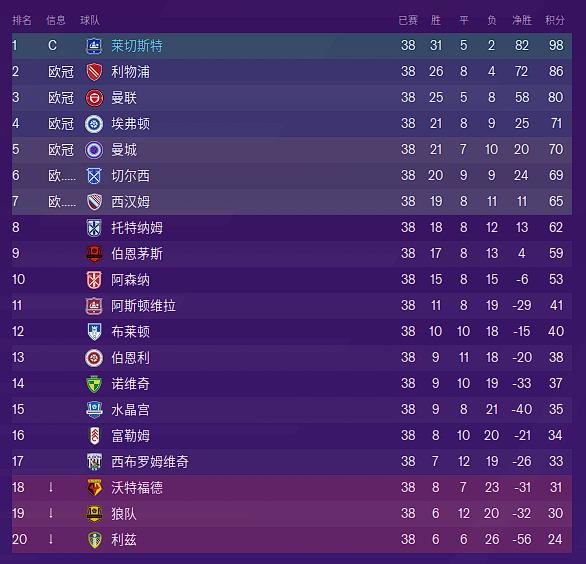
Task: Click the 已赛 column header
Action: coord(408,20)
